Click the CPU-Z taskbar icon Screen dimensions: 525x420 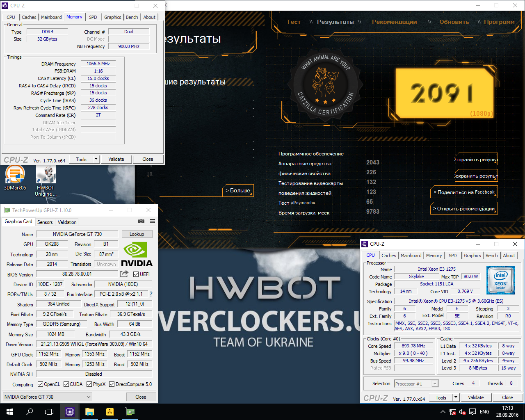click(x=69, y=412)
